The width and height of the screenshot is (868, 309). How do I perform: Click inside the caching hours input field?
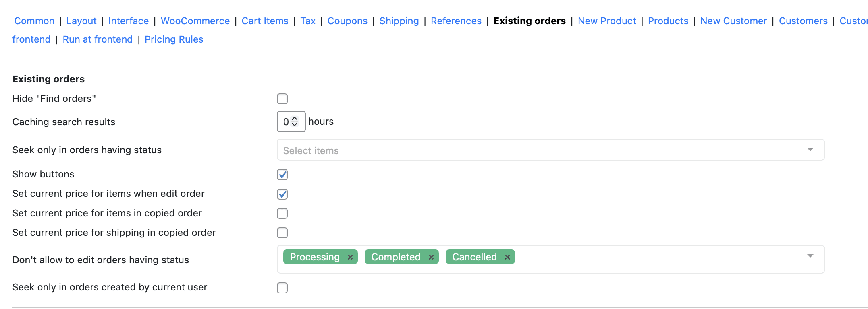pyautogui.click(x=286, y=122)
